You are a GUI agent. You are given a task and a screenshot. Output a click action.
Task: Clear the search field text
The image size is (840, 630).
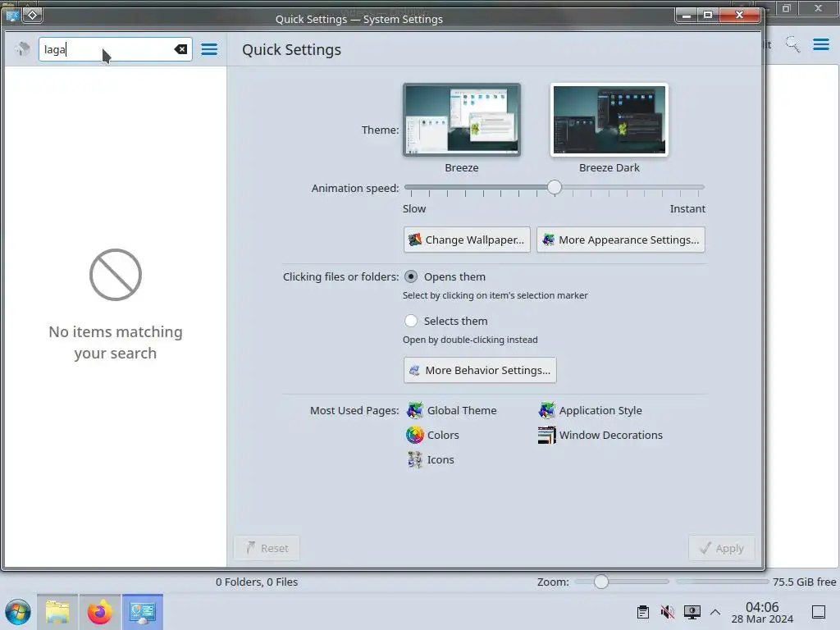(x=180, y=49)
